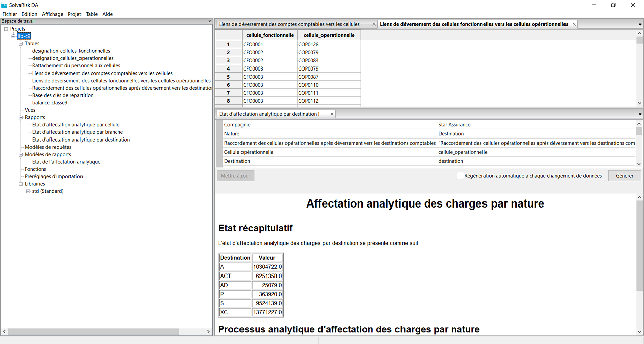Collapse the lib-c9 project node

pyautogui.click(x=14, y=36)
